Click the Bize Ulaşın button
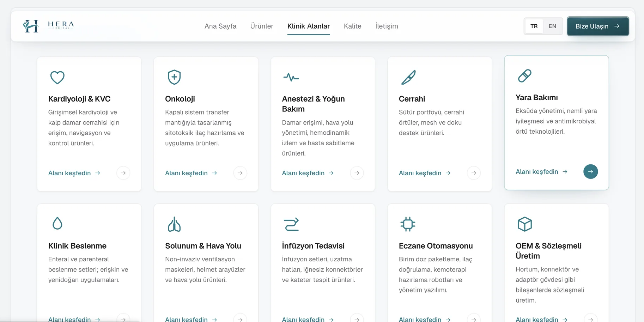This screenshot has height=322, width=644. 598,26
